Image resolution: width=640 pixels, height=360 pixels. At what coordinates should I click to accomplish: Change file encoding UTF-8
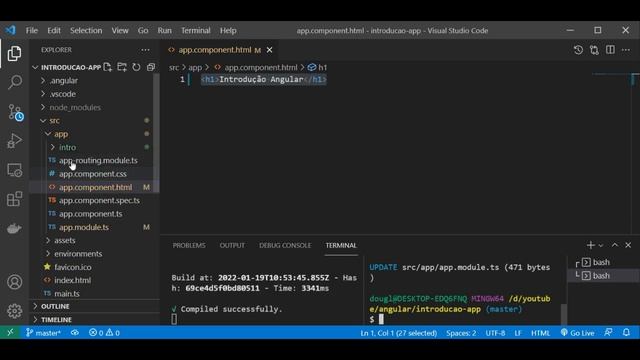[x=495, y=333]
